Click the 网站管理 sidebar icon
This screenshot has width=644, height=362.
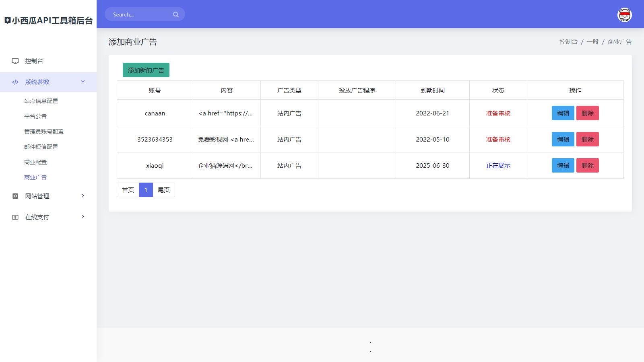click(15, 196)
